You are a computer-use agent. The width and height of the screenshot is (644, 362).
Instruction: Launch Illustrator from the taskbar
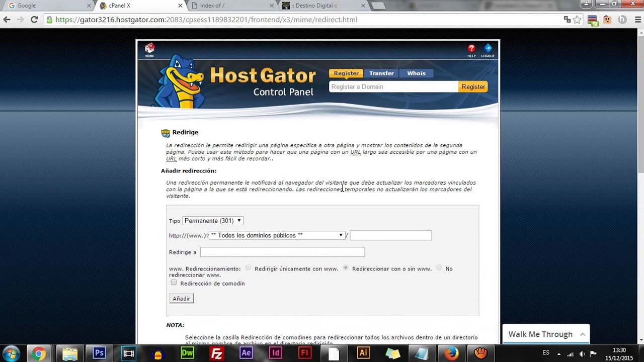tap(363, 353)
